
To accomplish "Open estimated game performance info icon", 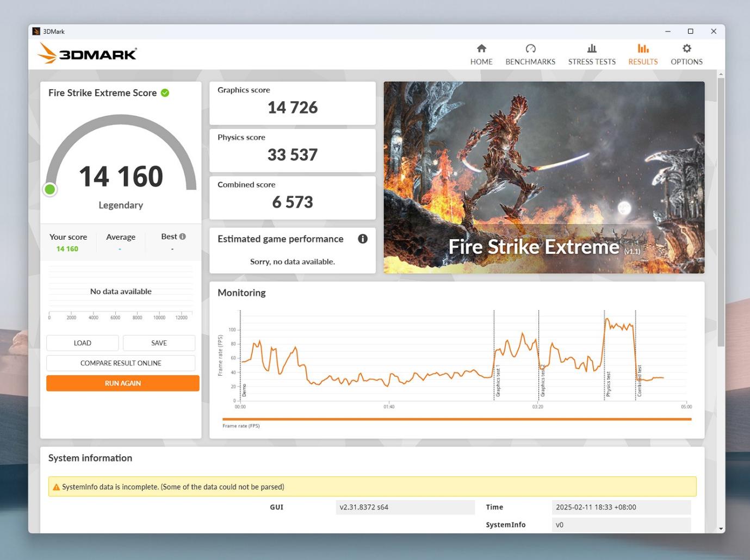I will point(363,239).
